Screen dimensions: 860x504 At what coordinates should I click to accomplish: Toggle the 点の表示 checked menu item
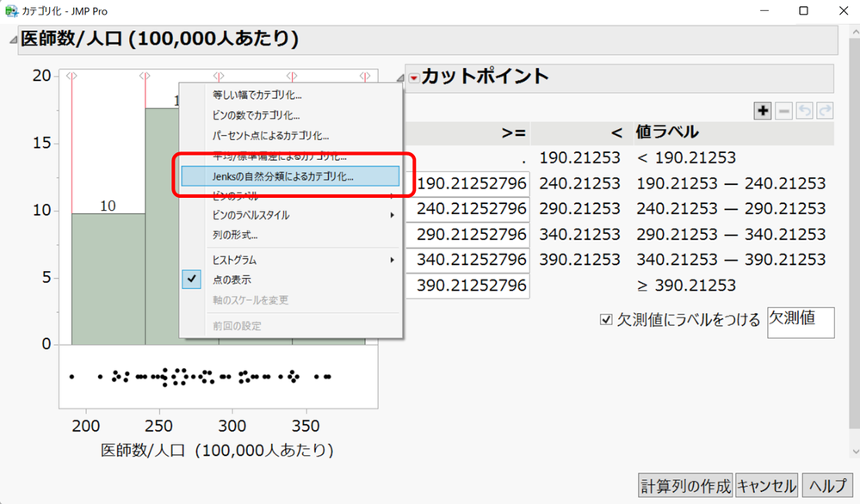point(291,280)
